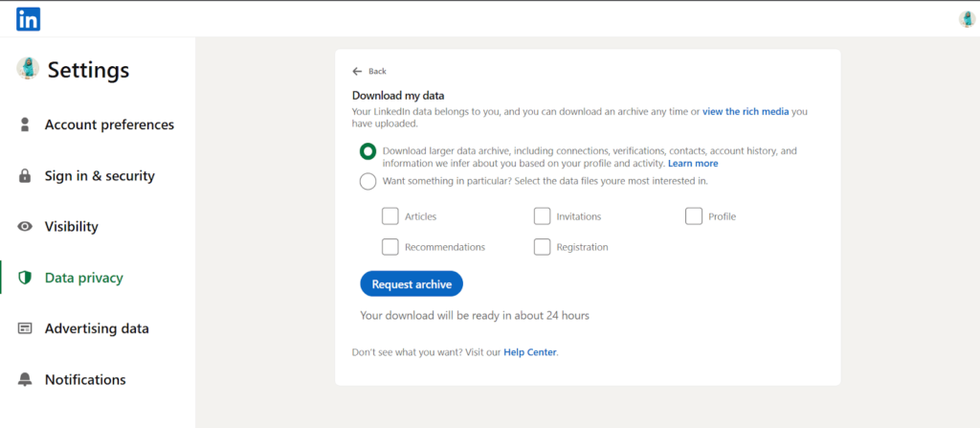Viewport: 980px width, 428px height.
Task: Click the Settings page title
Action: coord(89,70)
